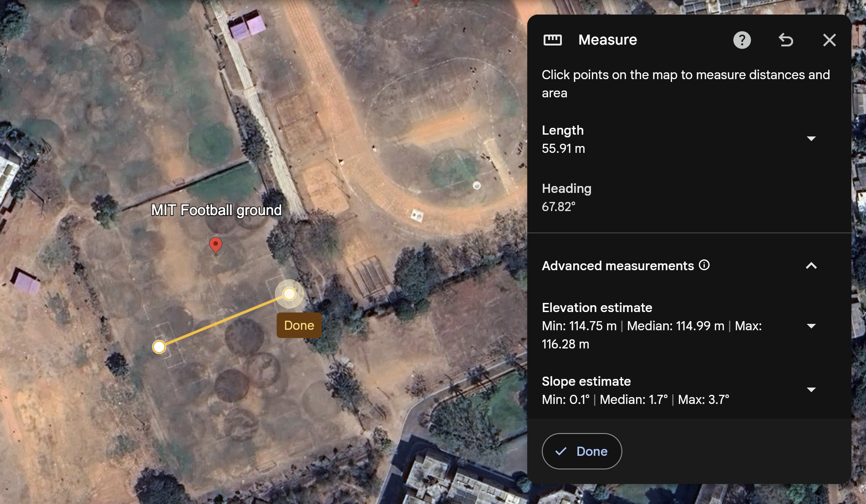
Task: Close the Measure panel with the X icon
Action: 830,40
